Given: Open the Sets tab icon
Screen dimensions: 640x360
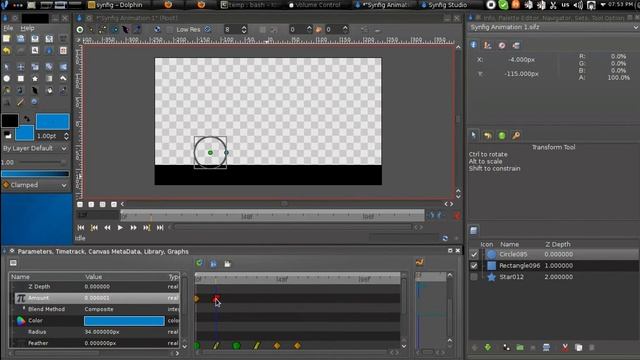Looking at the screenshot, I should 516,45.
